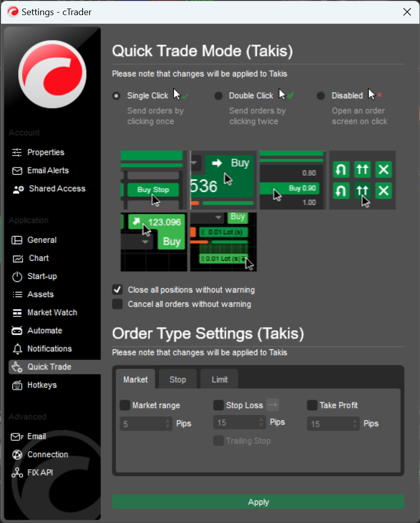Enable the Stop Loss checkbox

[x=219, y=405]
